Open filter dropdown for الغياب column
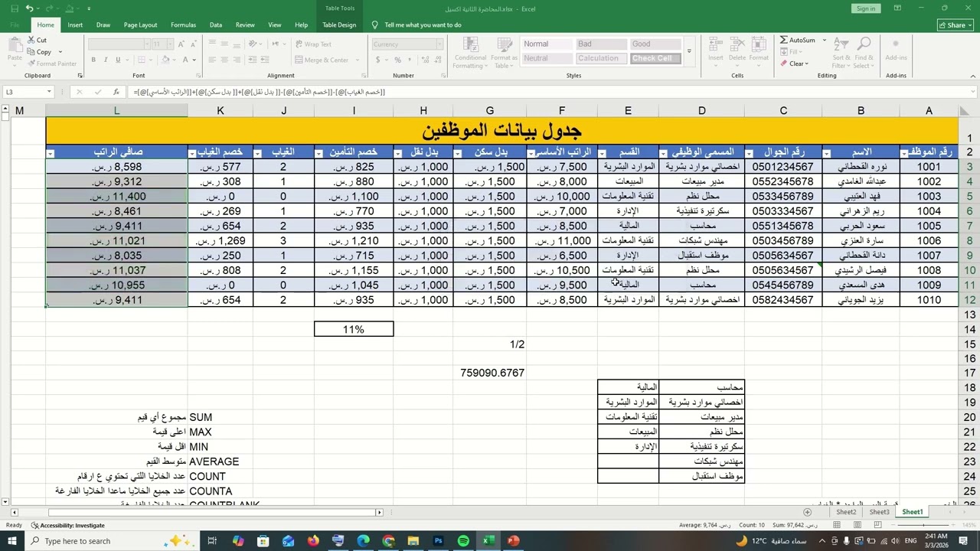Viewport: 980px width, 551px height. (x=258, y=153)
